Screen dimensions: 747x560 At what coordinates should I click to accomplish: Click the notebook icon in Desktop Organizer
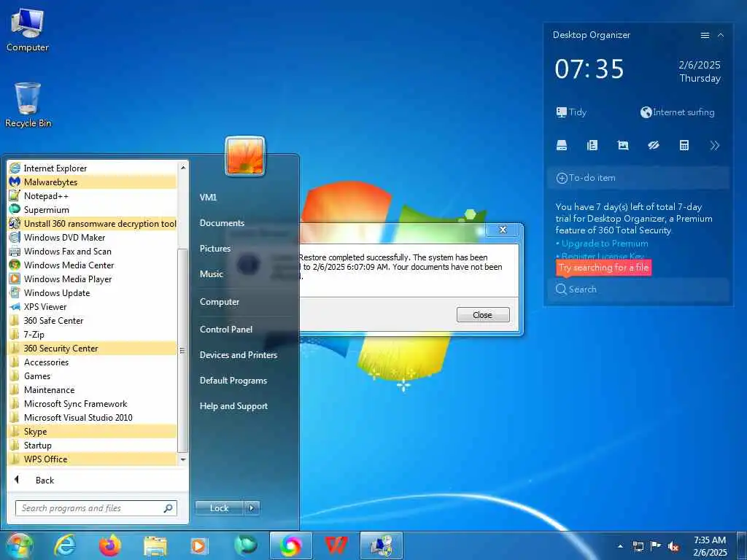592,146
